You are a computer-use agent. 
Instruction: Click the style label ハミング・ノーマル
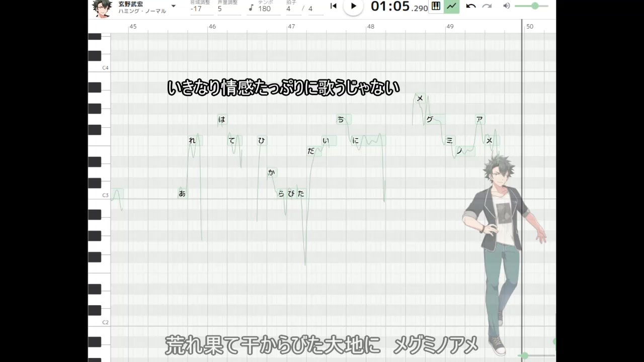coord(142,11)
